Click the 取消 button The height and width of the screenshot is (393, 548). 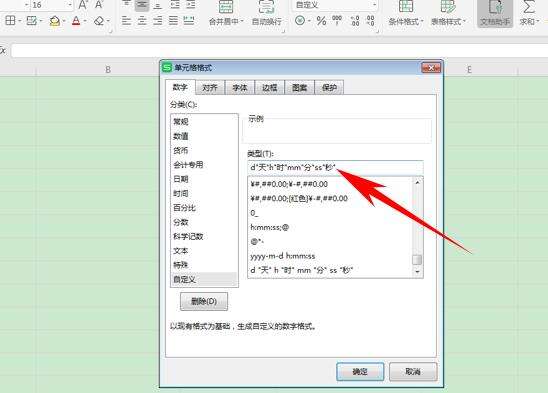(413, 371)
